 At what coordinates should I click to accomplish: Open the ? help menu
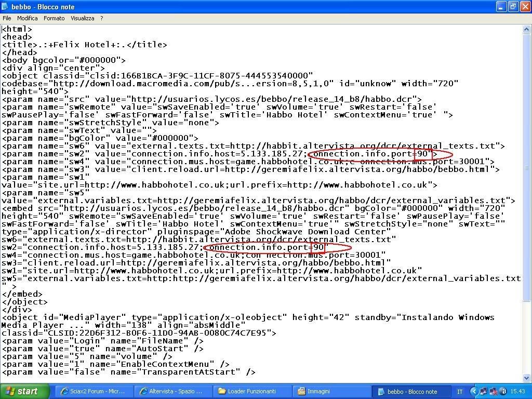[102, 18]
